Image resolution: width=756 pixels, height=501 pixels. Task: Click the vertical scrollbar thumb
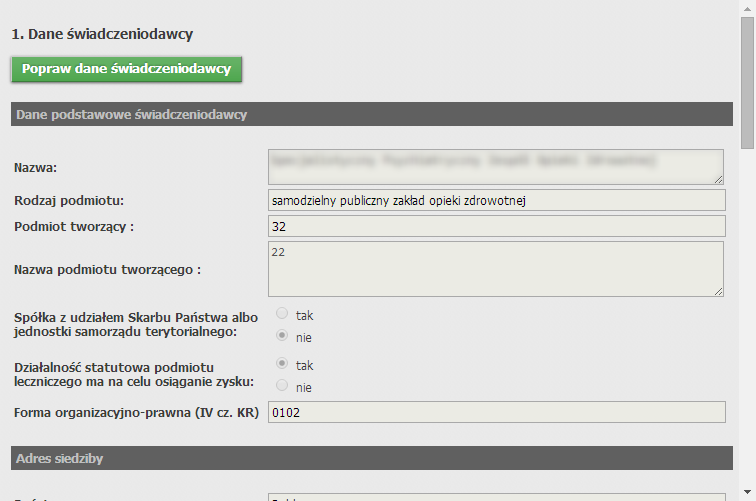click(747, 80)
